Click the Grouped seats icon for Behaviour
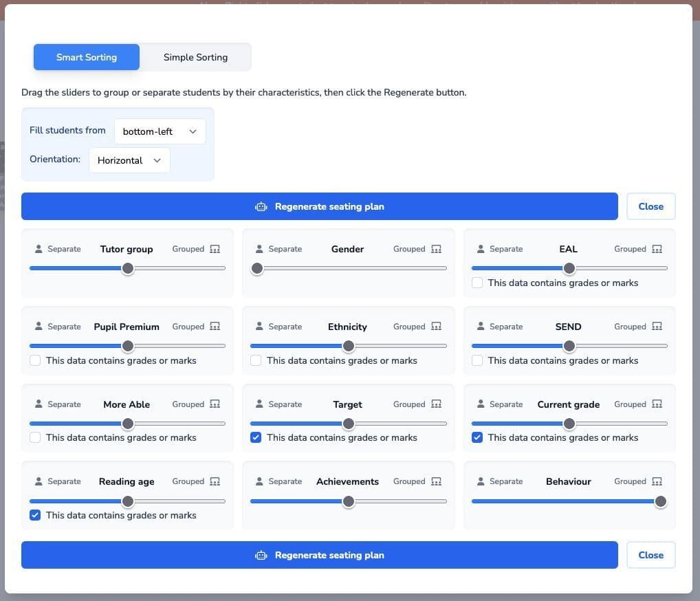Image resolution: width=700 pixels, height=601 pixels. (x=657, y=481)
